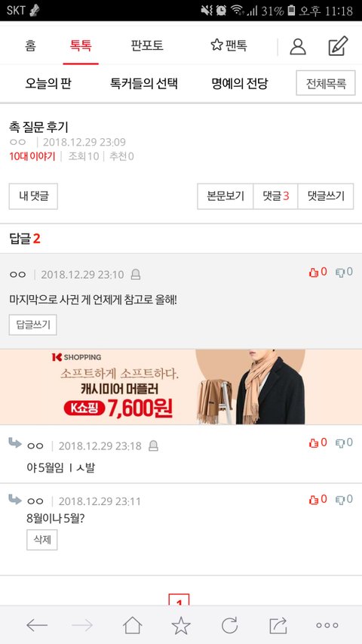This screenshot has height=644, width=362.
Task: Click the 전체목록 button
Action: coord(326,83)
